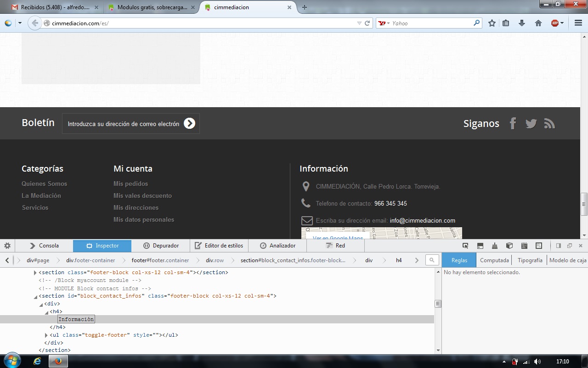Open the Analizador tab
This screenshot has height=368, width=588.
click(277, 246)
